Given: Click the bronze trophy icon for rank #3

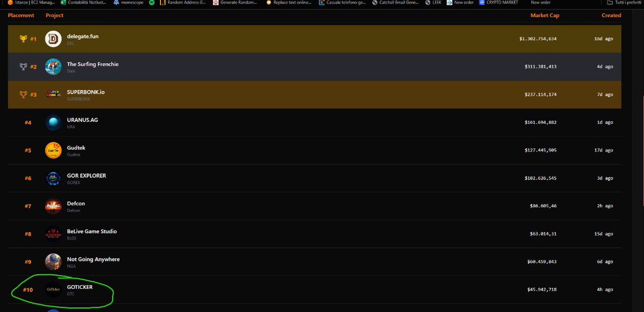Looking at the screenshot, I should pos(23,95).
